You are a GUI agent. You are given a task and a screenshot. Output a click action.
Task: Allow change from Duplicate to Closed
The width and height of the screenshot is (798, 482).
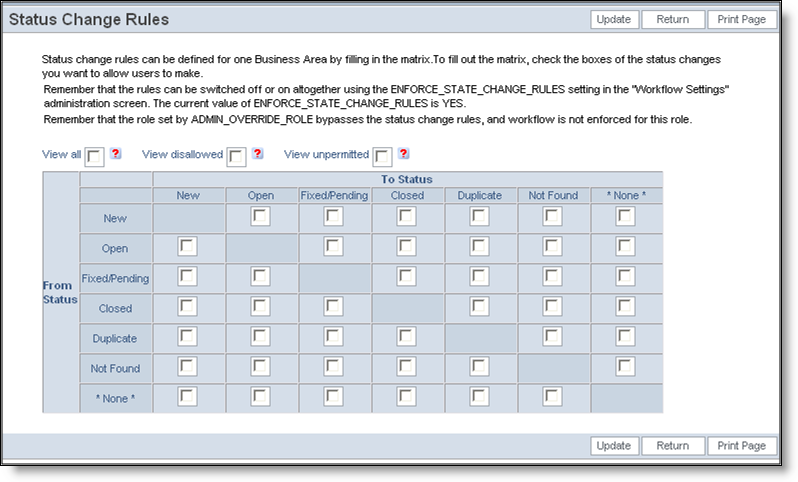coord(406,336)
